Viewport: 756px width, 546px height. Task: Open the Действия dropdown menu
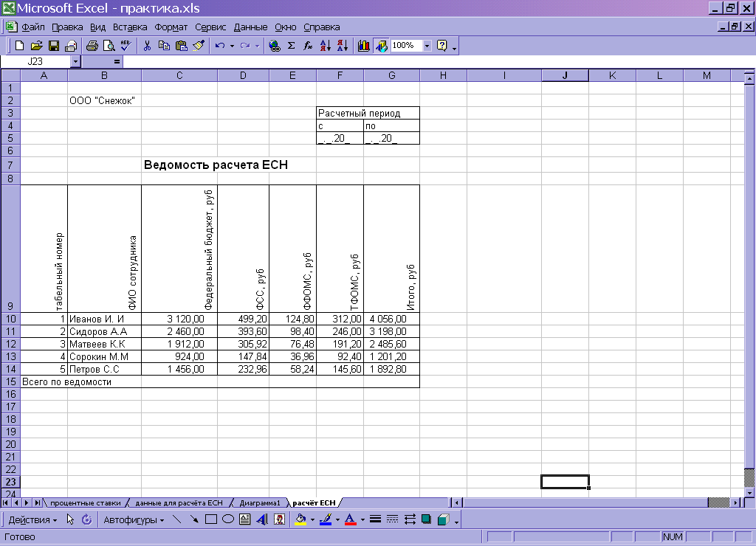pyautogui.click(x=32, y=520)
